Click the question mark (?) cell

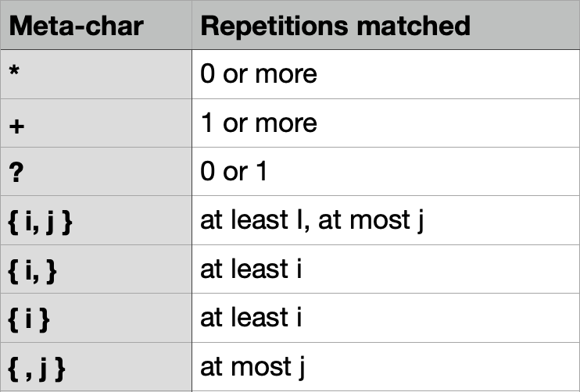point(15,173)
